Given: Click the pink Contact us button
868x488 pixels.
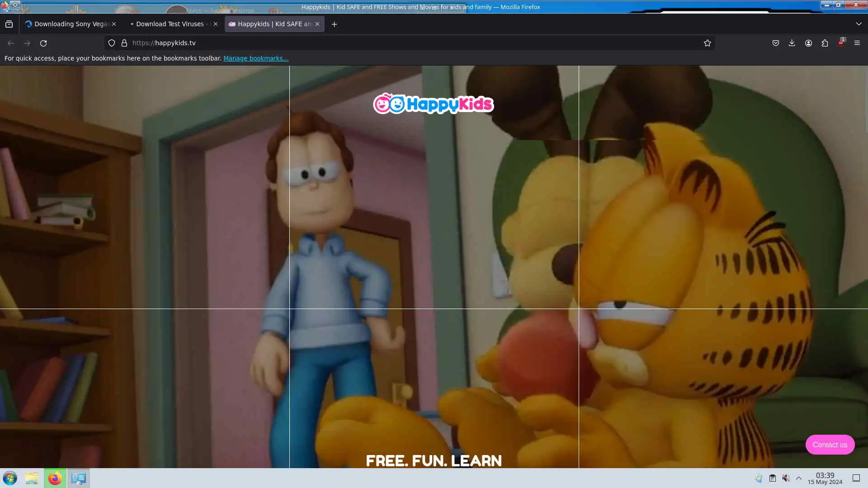Looking at the screenshot, I should (830, 445).
